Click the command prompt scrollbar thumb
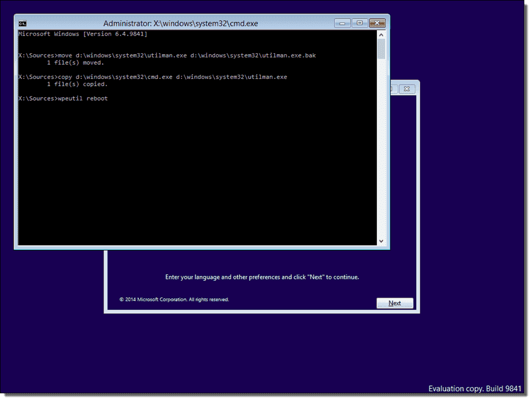This screenshot has width=532, height=401. click(x=381, y=49)
